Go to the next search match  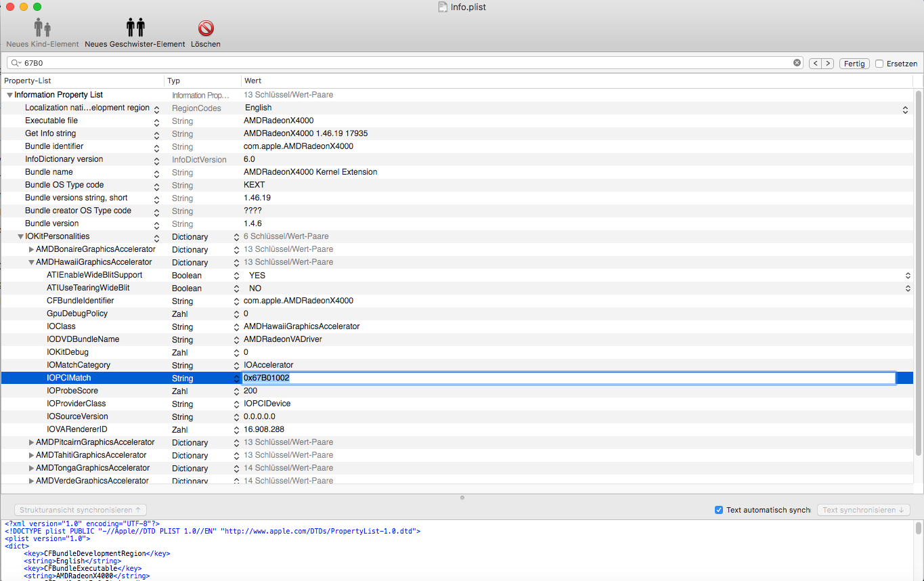(827, 64)
